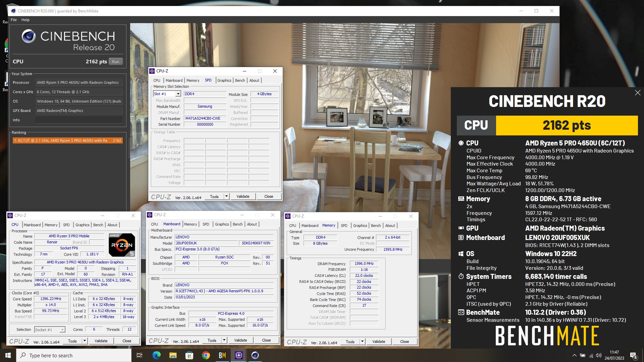
Task: Open Tools dropdown arrow in Mainboard window
Action: pos(224,340)
